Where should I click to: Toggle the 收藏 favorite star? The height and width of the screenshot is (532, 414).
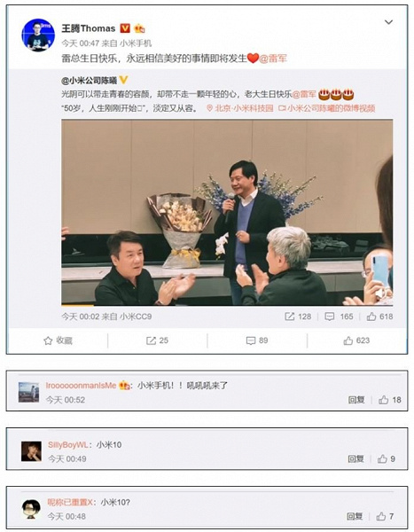point(58,340)
